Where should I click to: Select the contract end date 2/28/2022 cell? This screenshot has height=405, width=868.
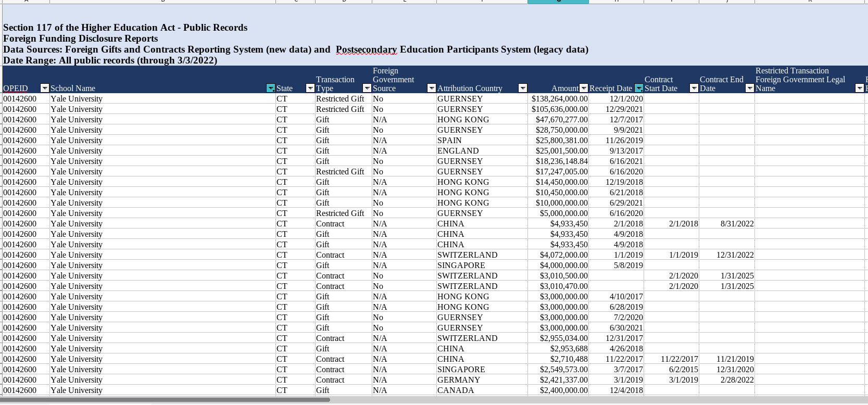pyautogui.click(x=727, y=380)
